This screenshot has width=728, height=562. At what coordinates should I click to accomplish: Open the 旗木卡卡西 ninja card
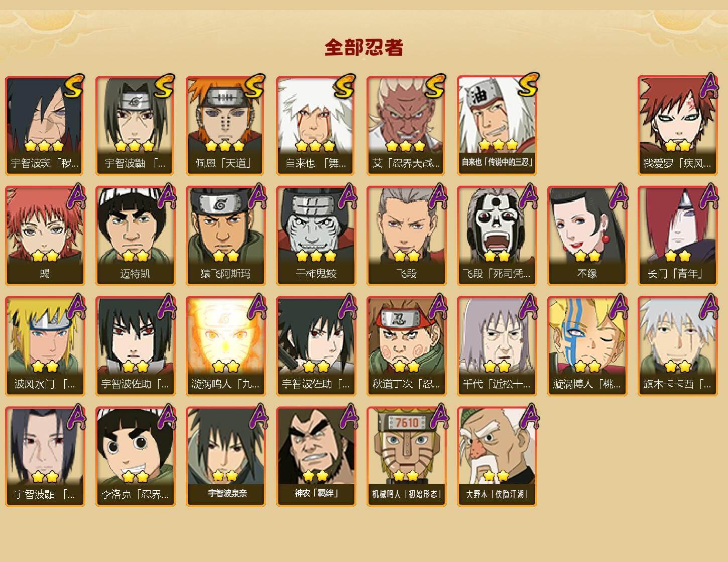click(x=677, y=346)
